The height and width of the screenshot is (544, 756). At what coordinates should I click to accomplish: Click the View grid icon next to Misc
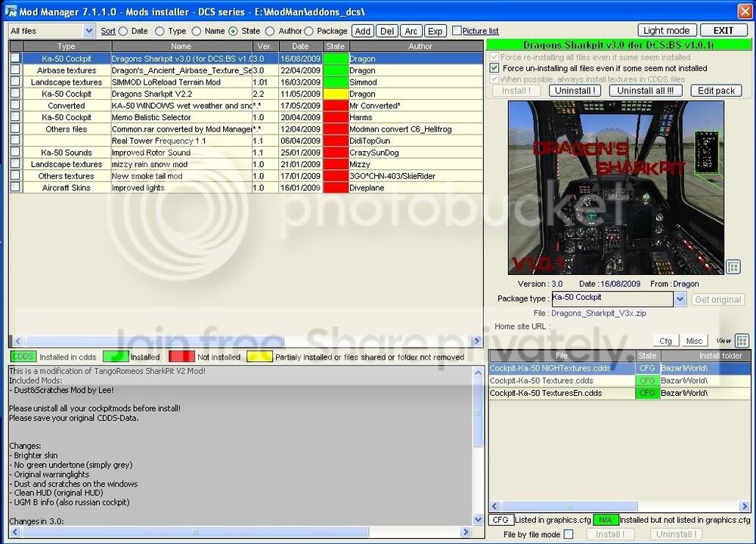pyautogui.click(x=742, y=341)
